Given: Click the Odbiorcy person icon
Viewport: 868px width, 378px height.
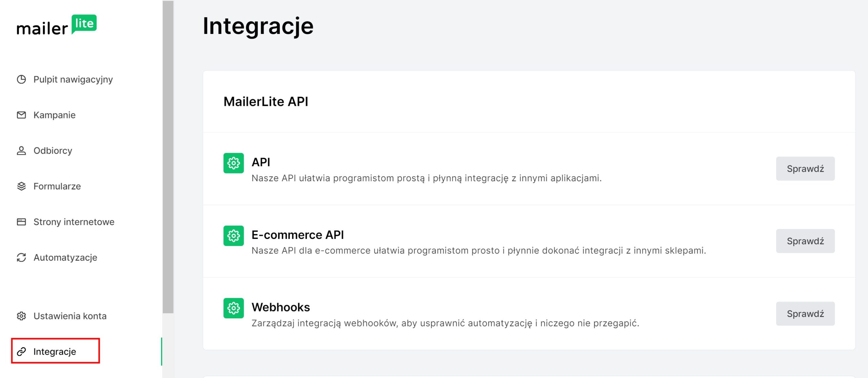Looking at the screenshot, I should coord(21,151).
